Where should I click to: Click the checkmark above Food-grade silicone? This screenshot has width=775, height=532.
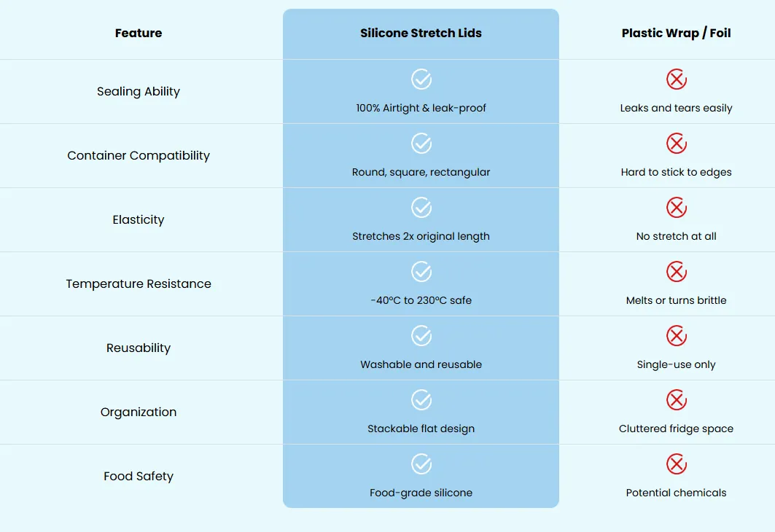click(421, 463)
